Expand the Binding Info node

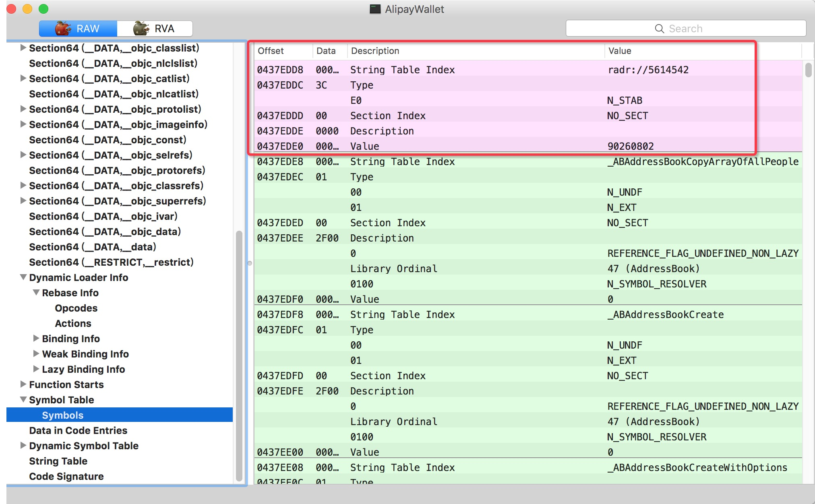[x=36, y=339]
